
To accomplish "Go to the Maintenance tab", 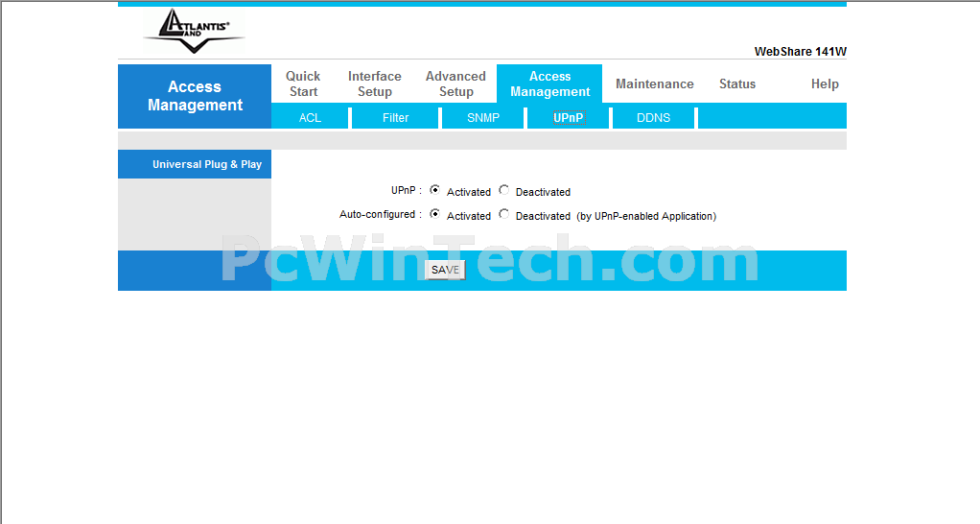I will coord(654,83).
